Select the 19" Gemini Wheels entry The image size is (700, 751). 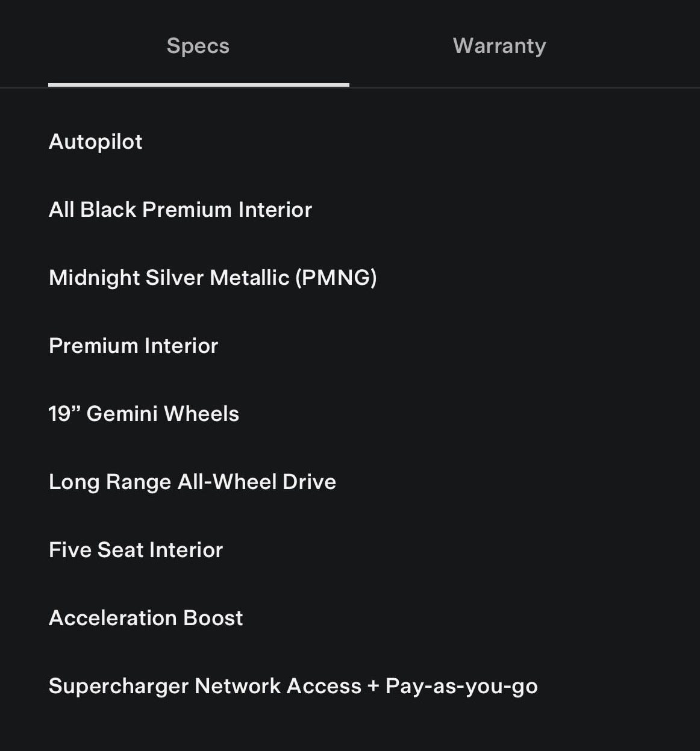point(143,414)
